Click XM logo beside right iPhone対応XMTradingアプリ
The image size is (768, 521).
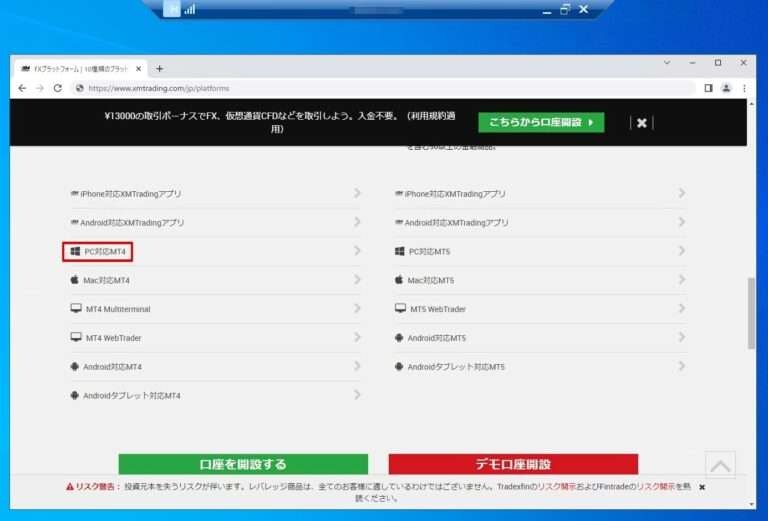click(399, 193)
